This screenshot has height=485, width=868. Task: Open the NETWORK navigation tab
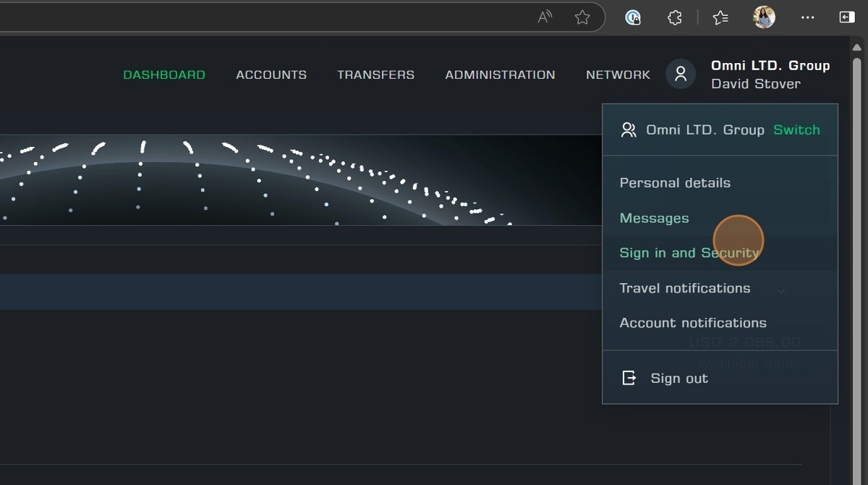coord(618,75)
